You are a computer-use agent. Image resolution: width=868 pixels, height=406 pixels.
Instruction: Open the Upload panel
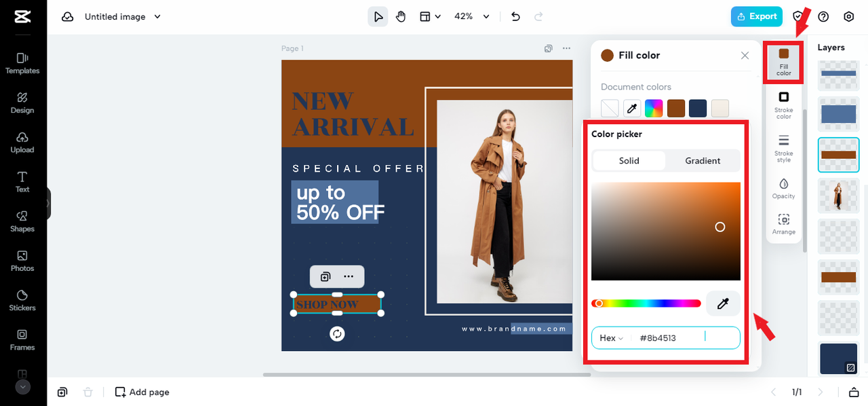coord(22,142)
